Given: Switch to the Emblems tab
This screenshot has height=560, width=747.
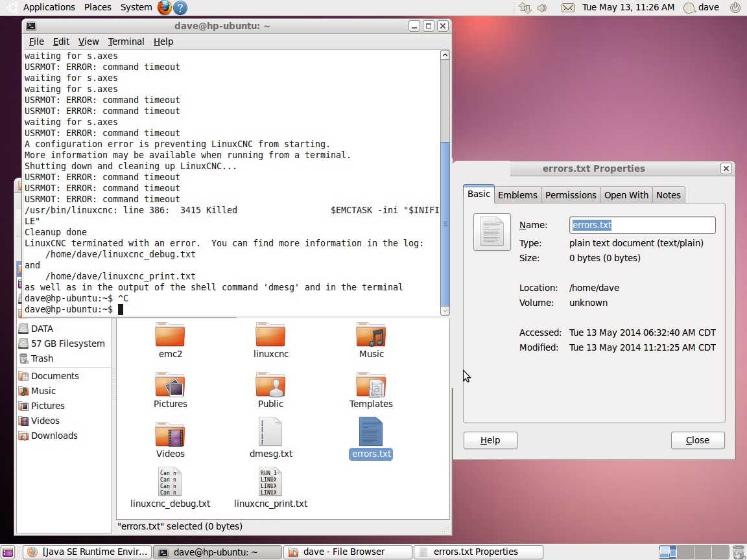Looking at the screenshot, I should point(517,195).
